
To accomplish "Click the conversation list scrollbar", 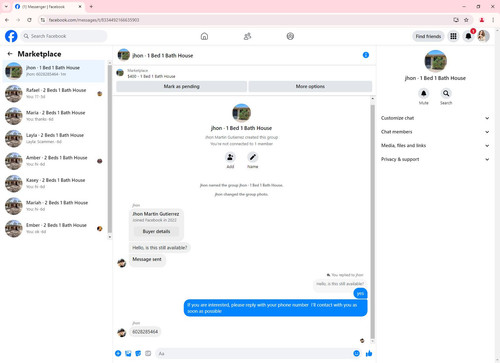I will [x=110, y=149].
